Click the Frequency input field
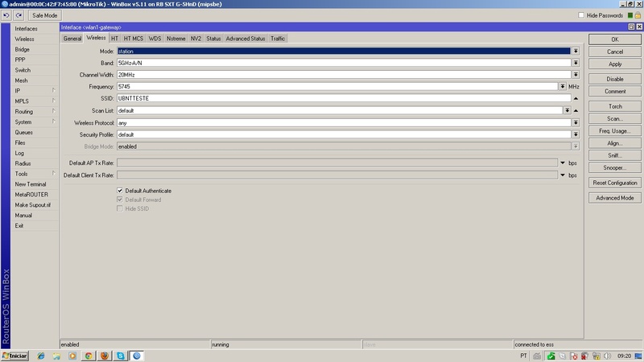This screenshot has width=644, height=362. (337, 87)
